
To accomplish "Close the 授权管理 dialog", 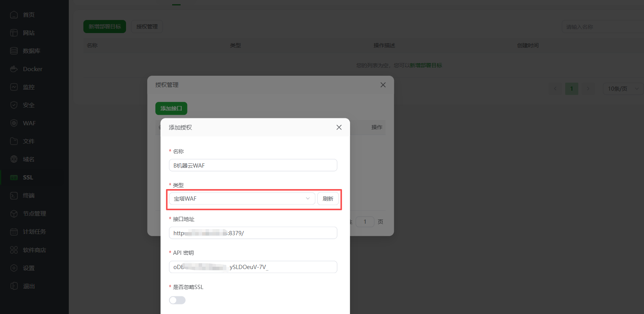I will tap(383, 85).
